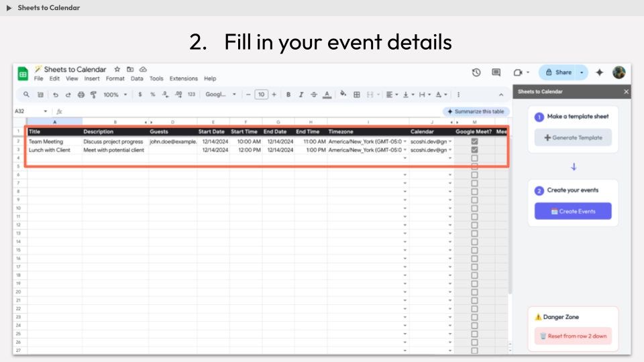
Task: Open the Insert menu
Action: point(92,78)
